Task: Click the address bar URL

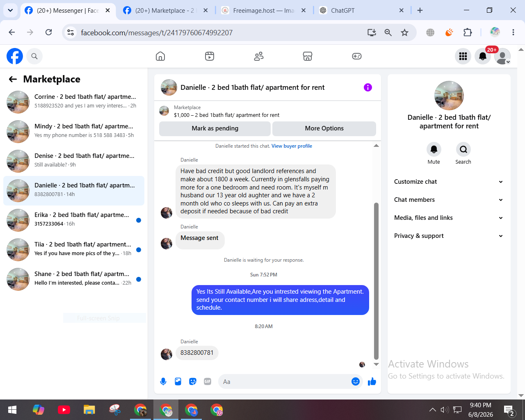Action: pyautogui.click(x=157, y=33)
